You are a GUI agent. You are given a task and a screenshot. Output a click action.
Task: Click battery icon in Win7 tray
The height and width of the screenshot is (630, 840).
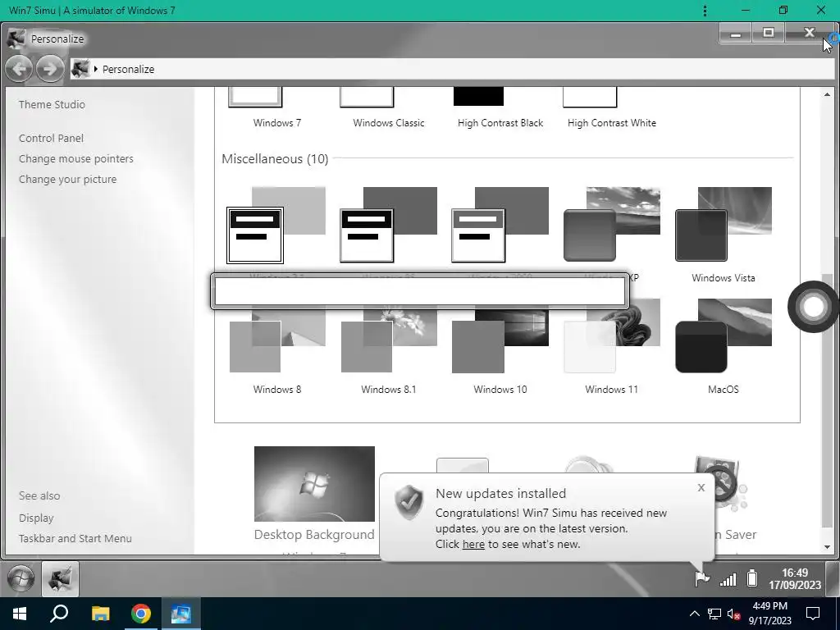[753, 578]
